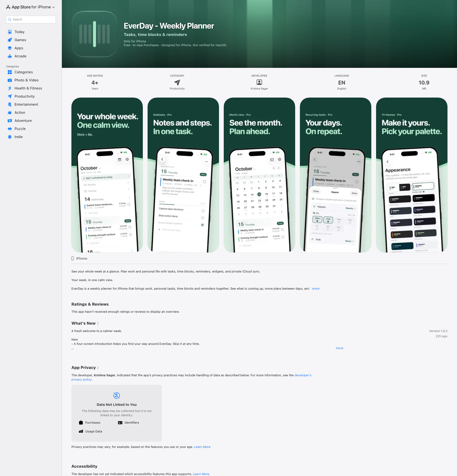Open developer Krishna Sagar badge icon
457x476 pixels.
point(259,82)
